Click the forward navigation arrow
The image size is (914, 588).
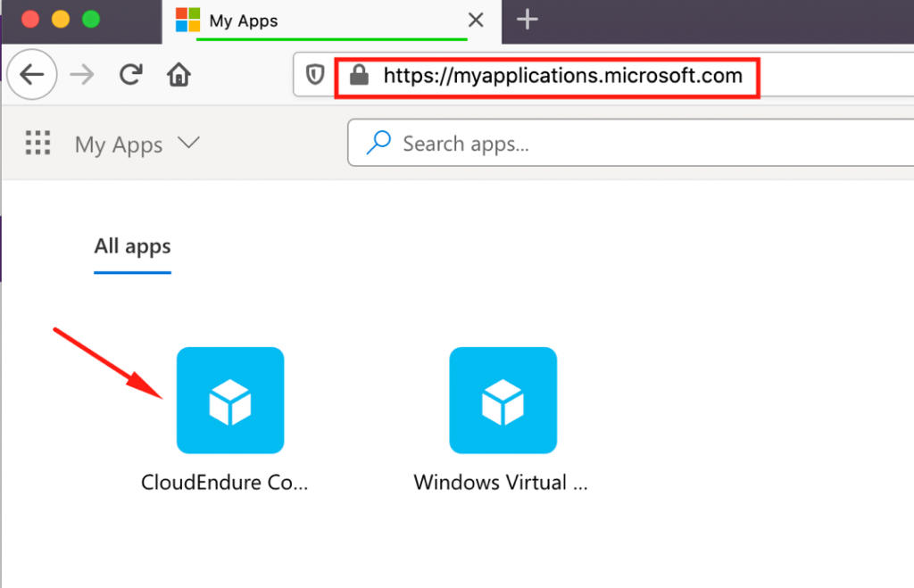(x=81, y=75)
